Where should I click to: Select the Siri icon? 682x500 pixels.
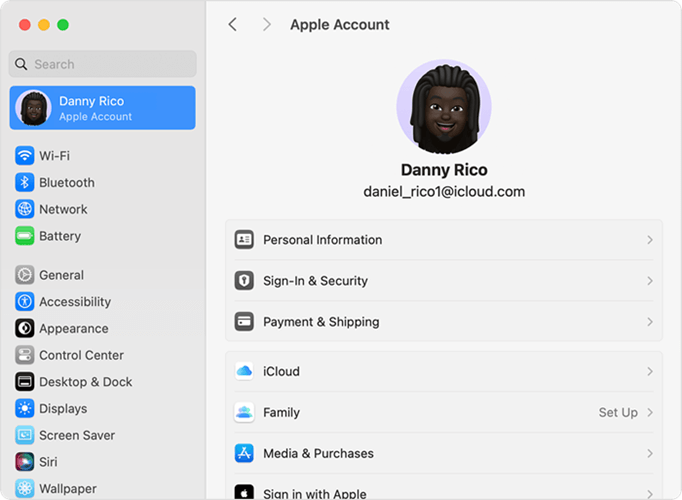[x=25, y=462]
